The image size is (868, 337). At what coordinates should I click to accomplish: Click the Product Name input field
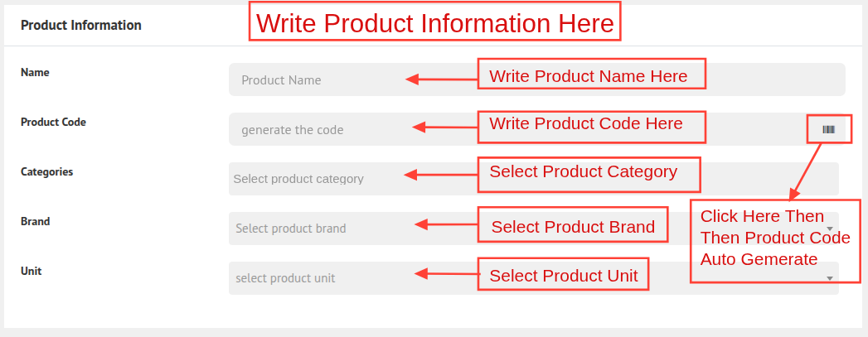(x=315, y=80)
